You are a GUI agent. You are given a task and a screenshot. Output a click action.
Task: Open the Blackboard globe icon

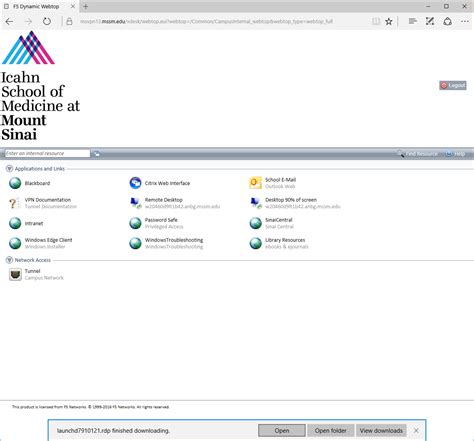(x=15, y=183)
